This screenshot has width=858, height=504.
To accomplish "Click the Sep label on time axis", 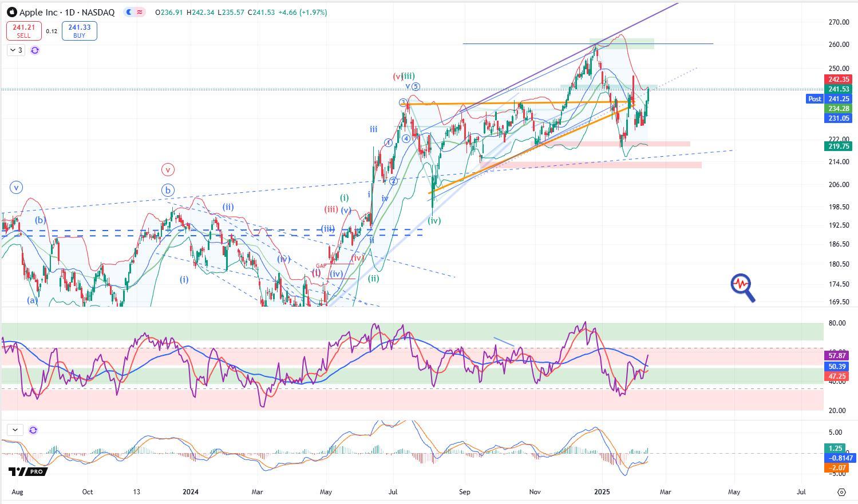I will click(464, 491).
